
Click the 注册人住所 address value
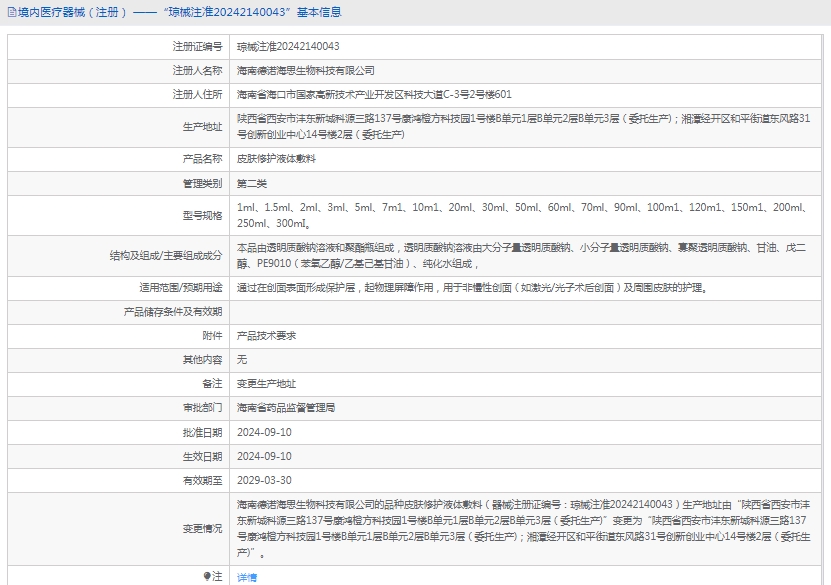click(x=374, y=95)
